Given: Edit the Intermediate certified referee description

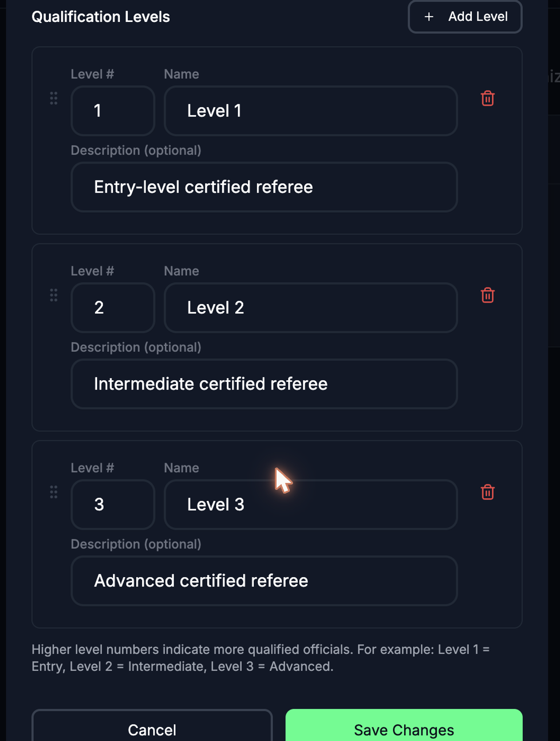Looking at the screenshot, I should (264, 384).
